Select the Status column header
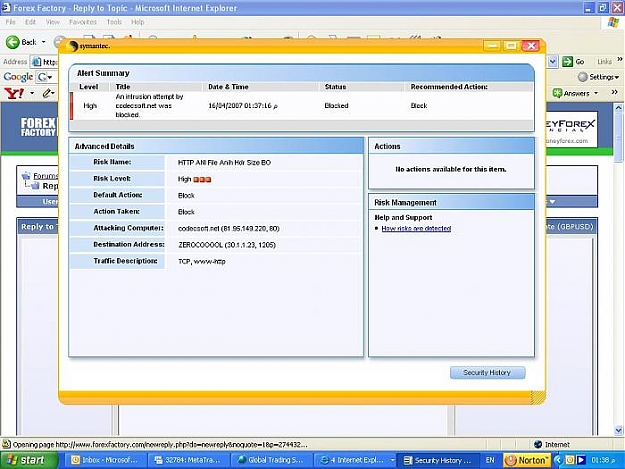625x469 pixels. [335, 87]
